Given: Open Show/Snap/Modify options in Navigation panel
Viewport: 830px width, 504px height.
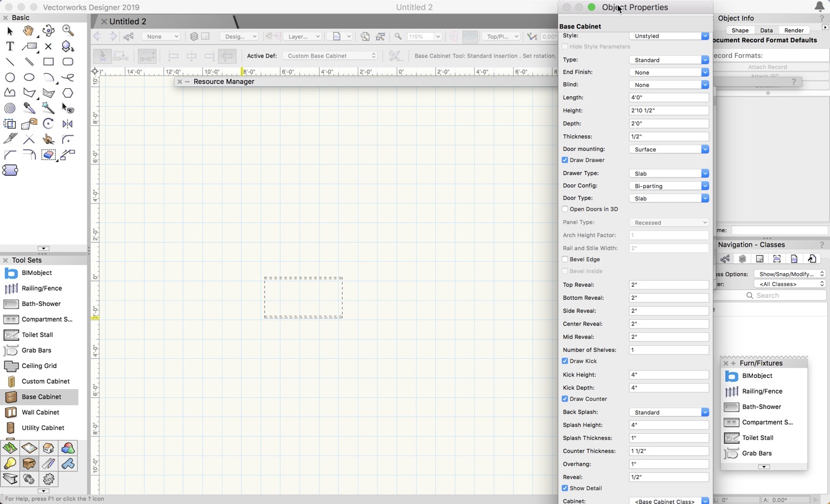Looking at the screenshot, I should (790, 274).
